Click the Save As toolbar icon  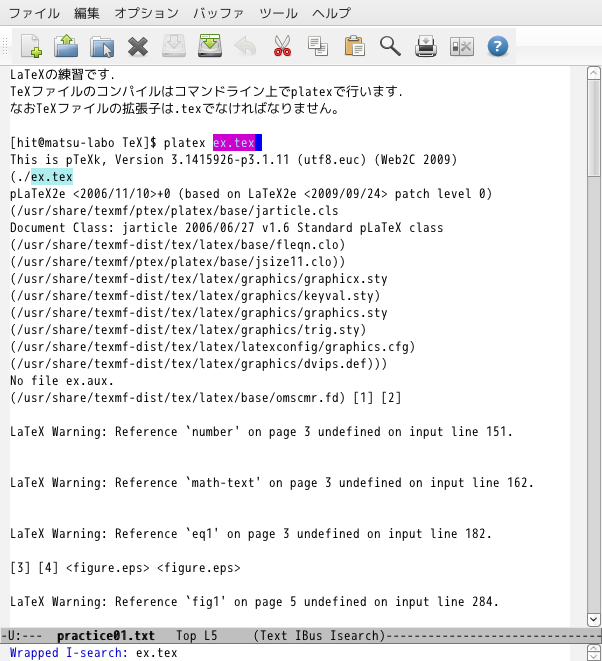(210, 46)
